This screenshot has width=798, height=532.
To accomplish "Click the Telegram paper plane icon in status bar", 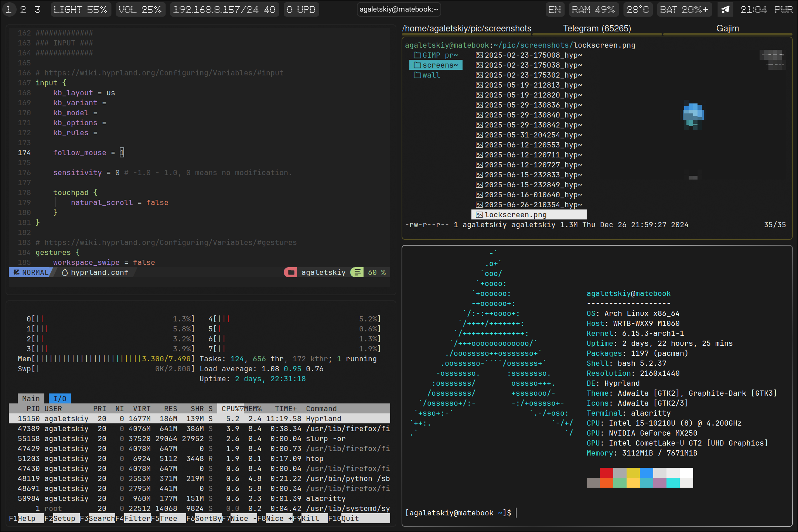I will pyautogui.click(x=725, y=9).
